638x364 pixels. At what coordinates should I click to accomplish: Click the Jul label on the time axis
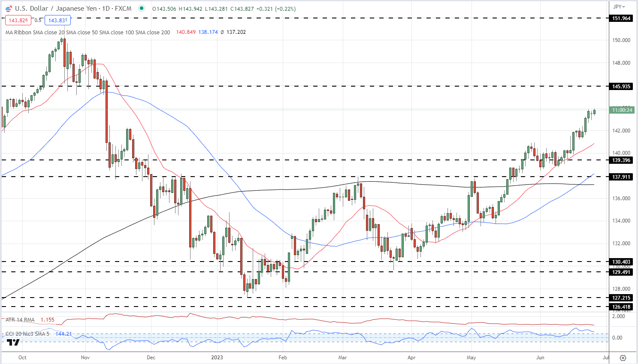tap(606, 358)
